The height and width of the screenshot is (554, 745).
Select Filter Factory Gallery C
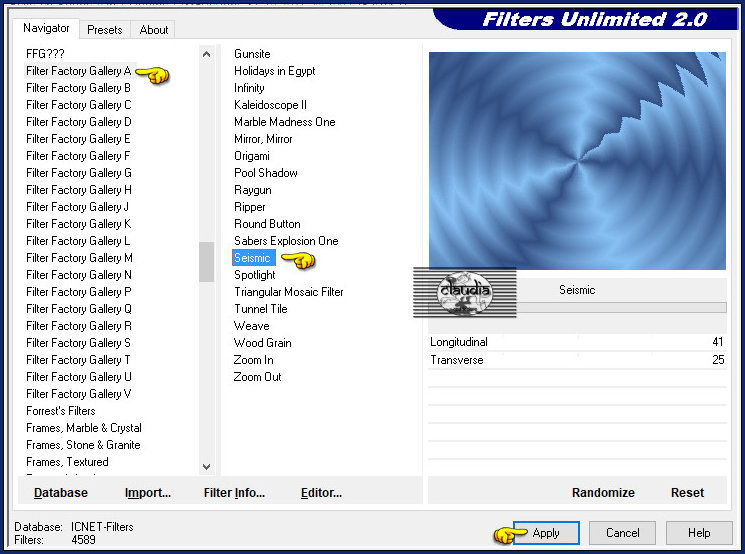click(x=78, y=105)
